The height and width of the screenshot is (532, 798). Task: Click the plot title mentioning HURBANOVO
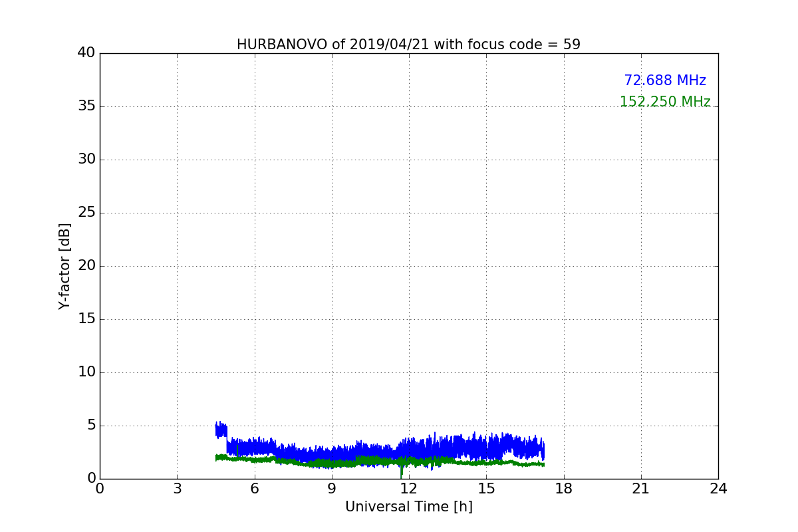coord(408,45)
